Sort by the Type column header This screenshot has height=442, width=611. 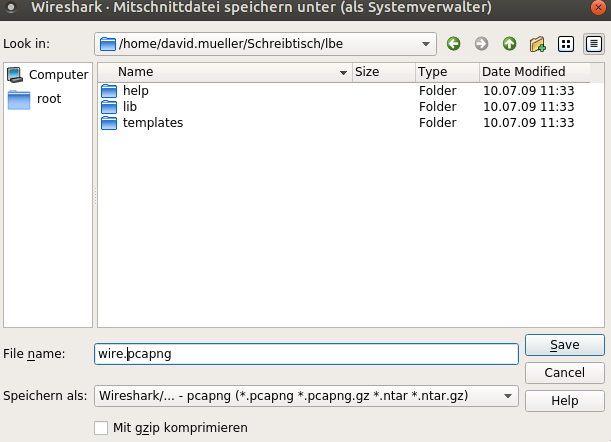[x=447, y=72]
